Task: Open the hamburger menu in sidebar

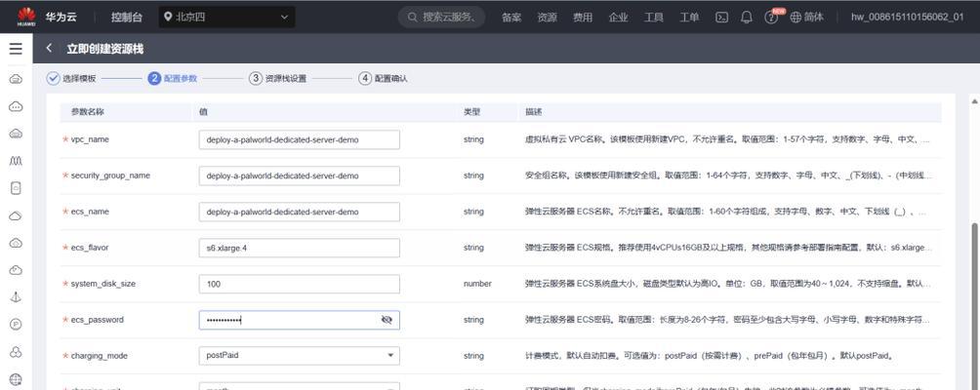Action: pyautogui.click(x=16, y=49)
